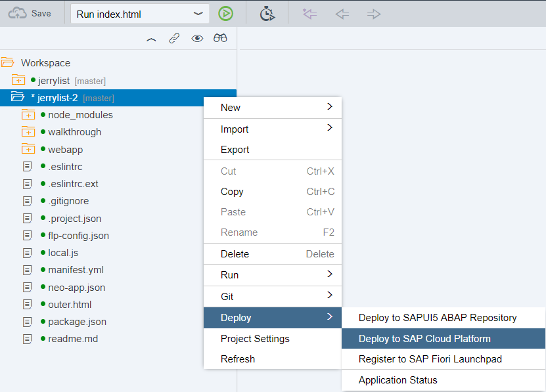Select the readme.md file
This screenshot has width=546, height=392.
pos(73,339)
